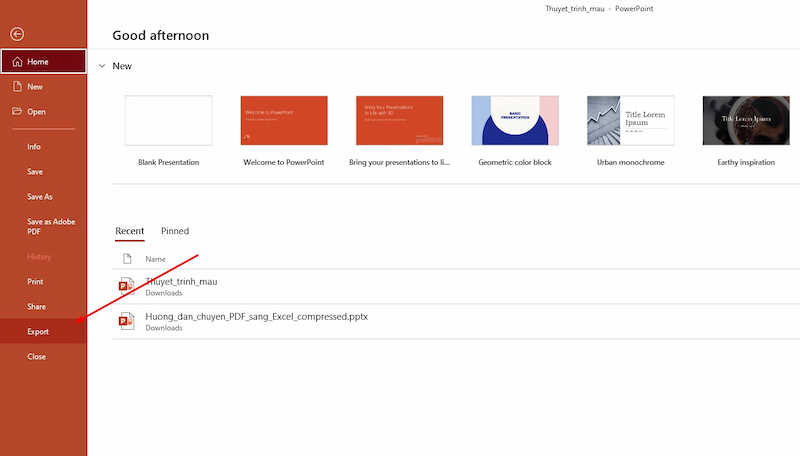Click the document icon in Name column header
Screen dimensions: 800x456
click(127, 259)
